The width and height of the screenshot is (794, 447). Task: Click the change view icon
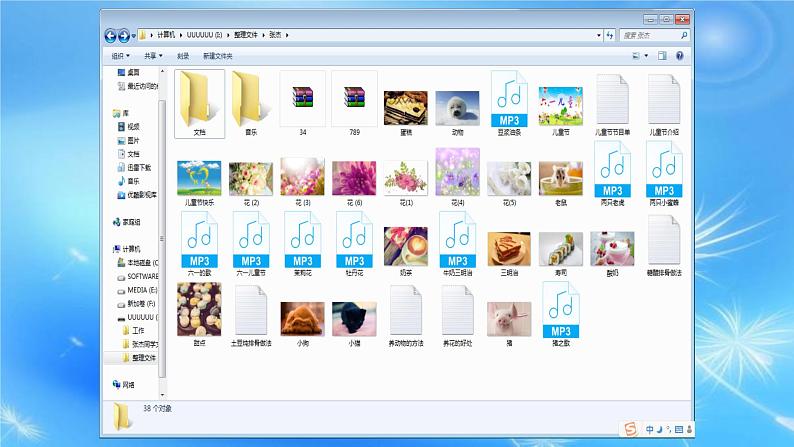click(x=636, y=56)
